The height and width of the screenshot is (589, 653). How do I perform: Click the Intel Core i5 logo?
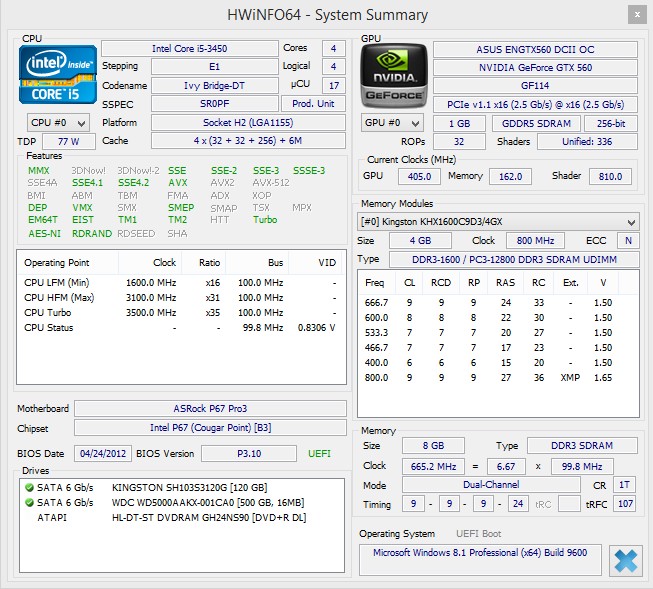57,74
